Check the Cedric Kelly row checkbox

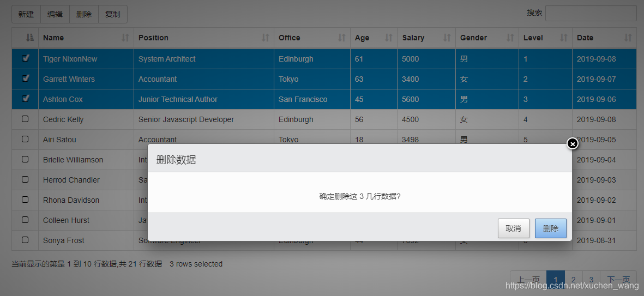(x=25, y=119)
